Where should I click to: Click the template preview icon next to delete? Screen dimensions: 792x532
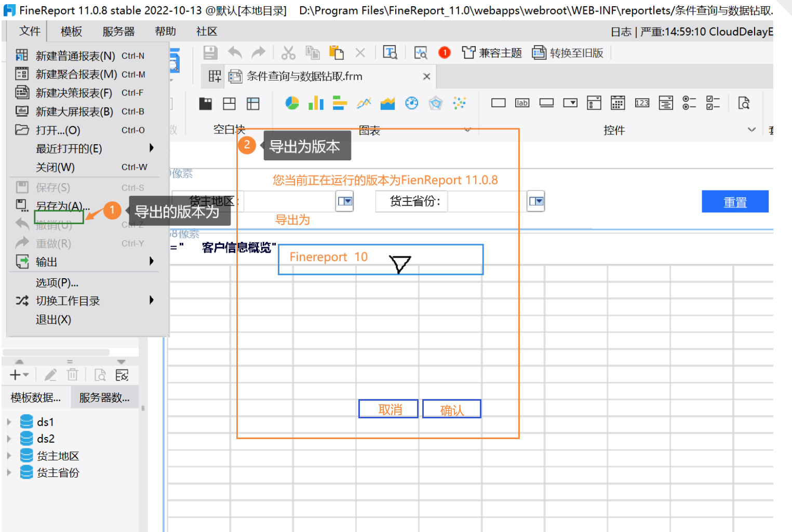point(390,52)
